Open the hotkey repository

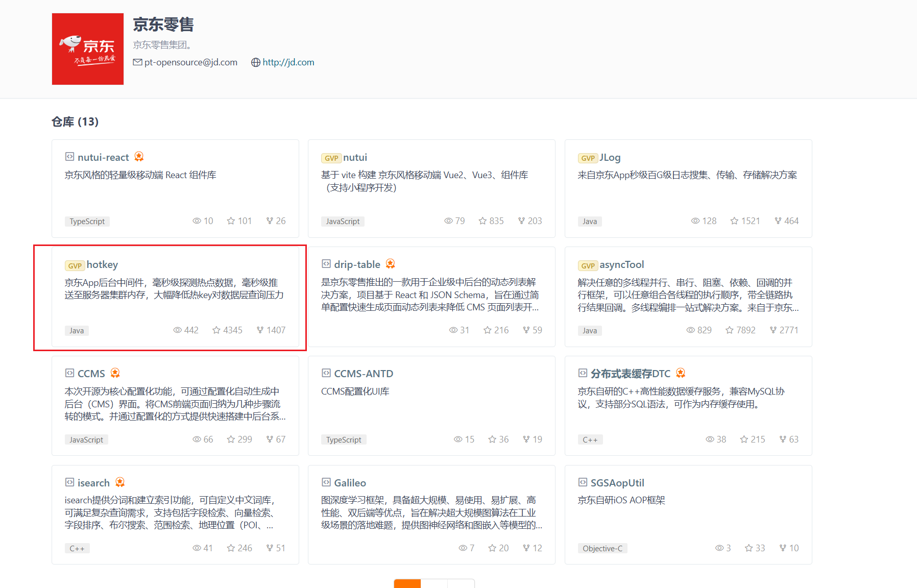click(102, 264)
